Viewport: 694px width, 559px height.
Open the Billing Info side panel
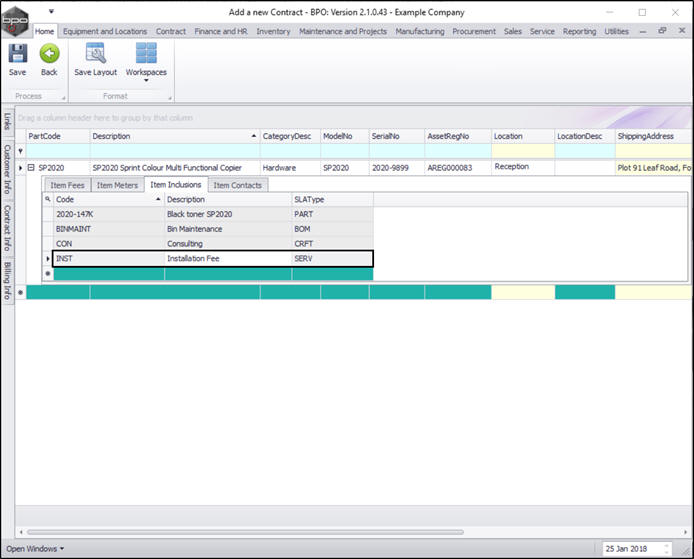click(7, 280)
